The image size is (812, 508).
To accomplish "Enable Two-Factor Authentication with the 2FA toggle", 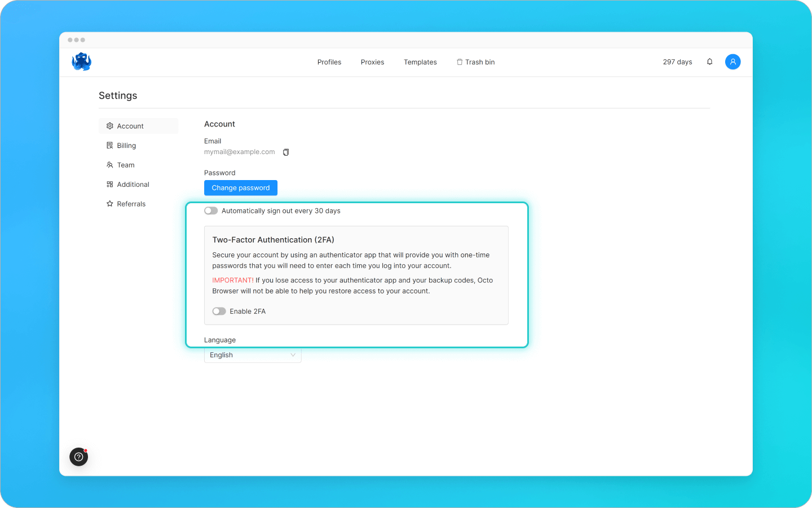I will coord(219,311).
